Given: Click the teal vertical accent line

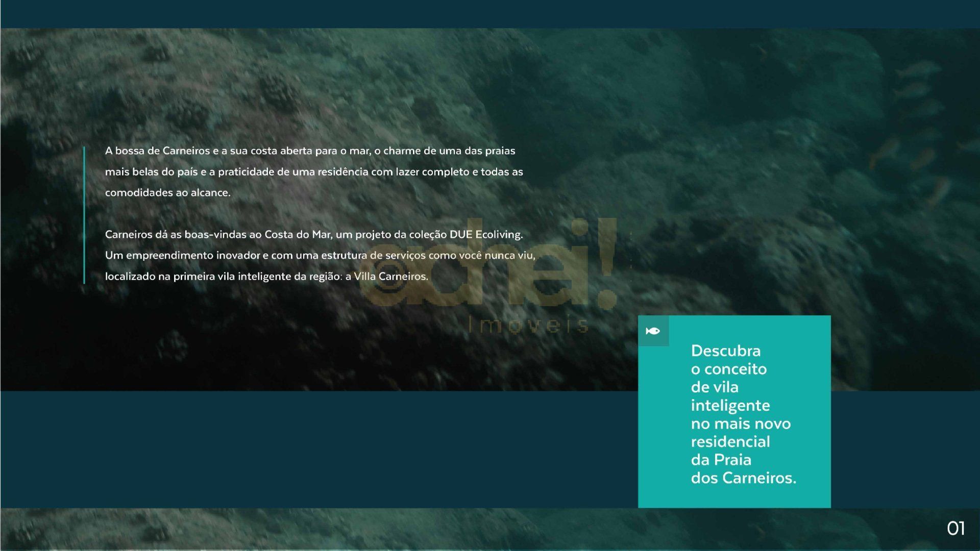Looking at the screenshot, I should pos(84,214).
